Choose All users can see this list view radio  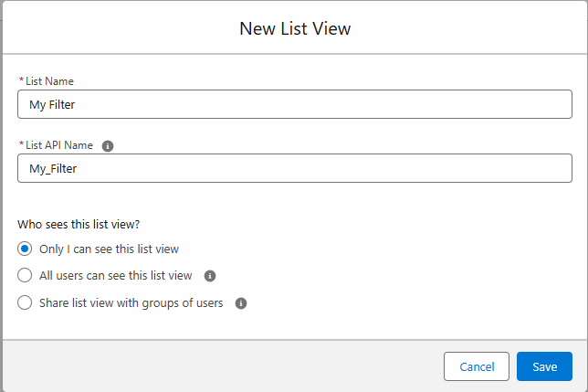click(26, 276)
